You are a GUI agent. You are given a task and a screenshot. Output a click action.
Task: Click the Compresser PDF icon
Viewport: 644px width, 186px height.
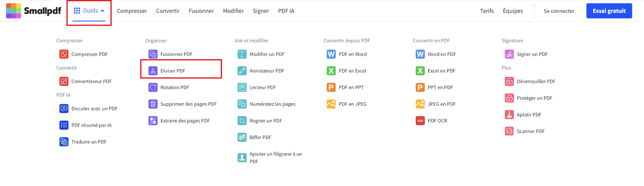click(64, 54)
